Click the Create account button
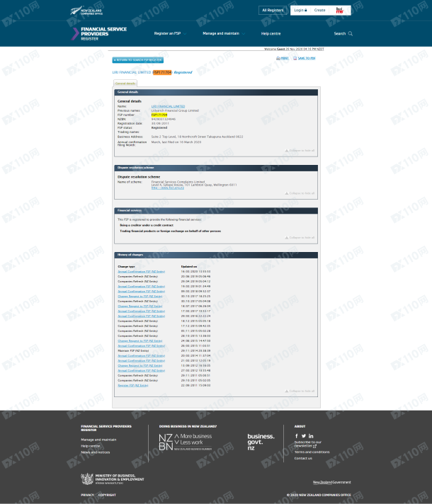This screenshot has width=432, height=504. (319, 11)
